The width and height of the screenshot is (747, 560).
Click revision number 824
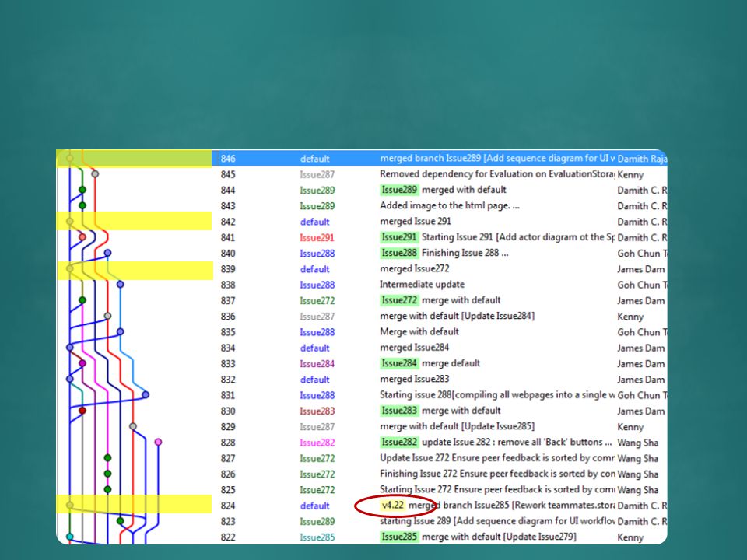[228, 506]
